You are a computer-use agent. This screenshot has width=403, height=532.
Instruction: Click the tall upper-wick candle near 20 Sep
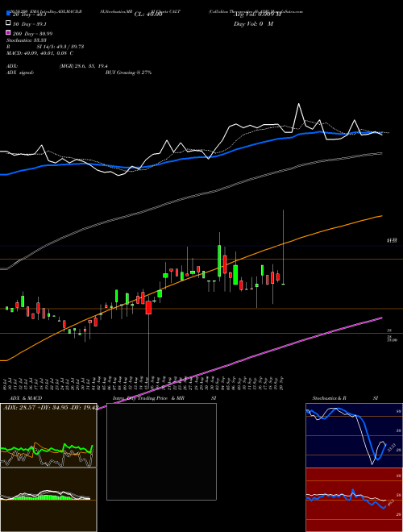[283, 247]
